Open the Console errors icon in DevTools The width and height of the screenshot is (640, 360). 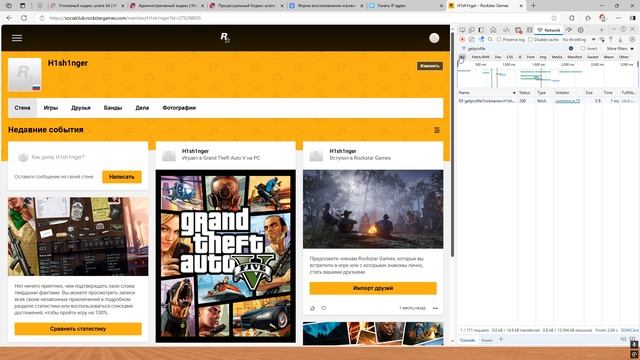pos(518,30)
